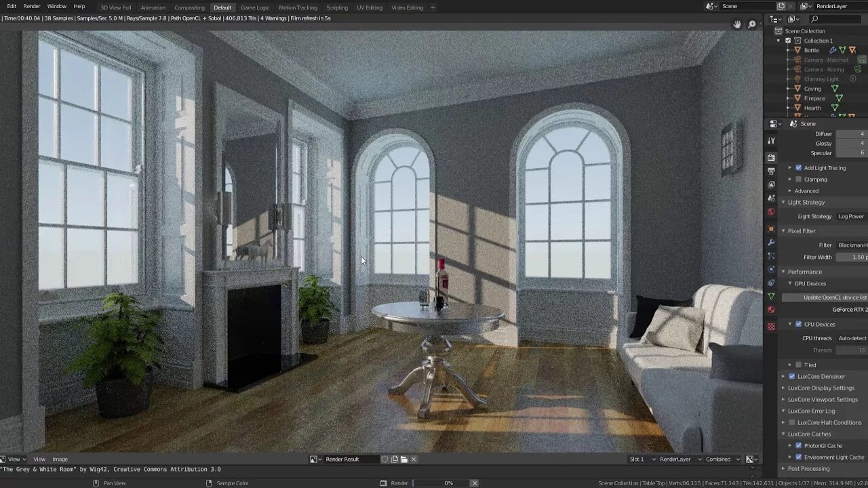
Task: Click the new image icon beside Render Result
Action: pyautogui.click(x=394, y=460)
